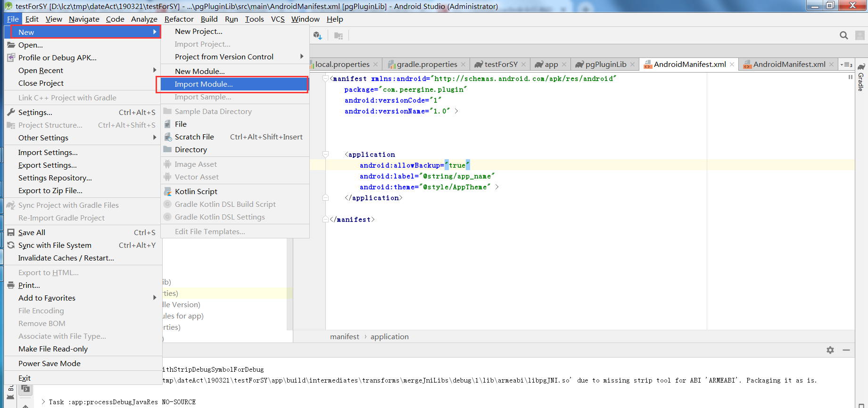This screenshot has width=868, height=408.
Task: Click the Profile or Debug APK icon
Action: [x=11, y=57]
